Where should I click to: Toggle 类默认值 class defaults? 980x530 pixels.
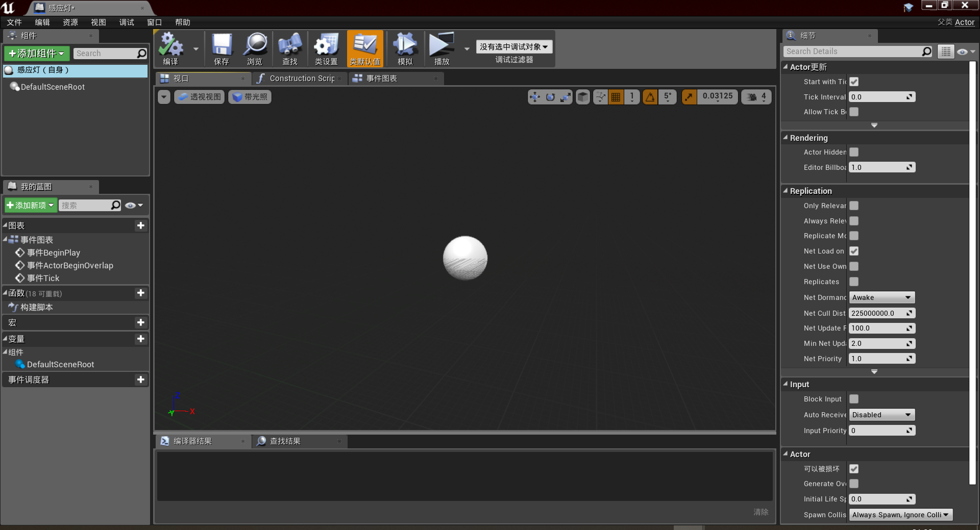(365, 49)
